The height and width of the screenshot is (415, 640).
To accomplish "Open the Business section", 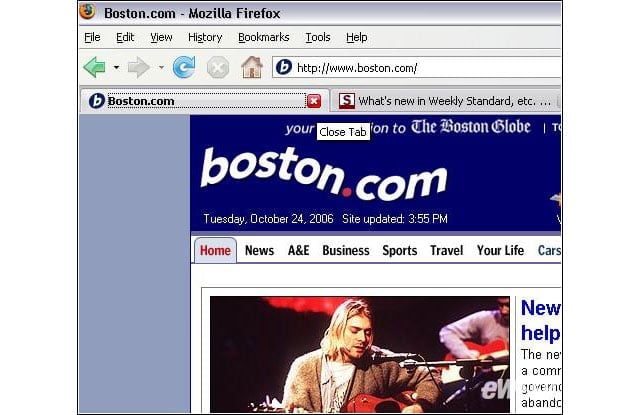I will pyautogui.click(x=346, y=250).
